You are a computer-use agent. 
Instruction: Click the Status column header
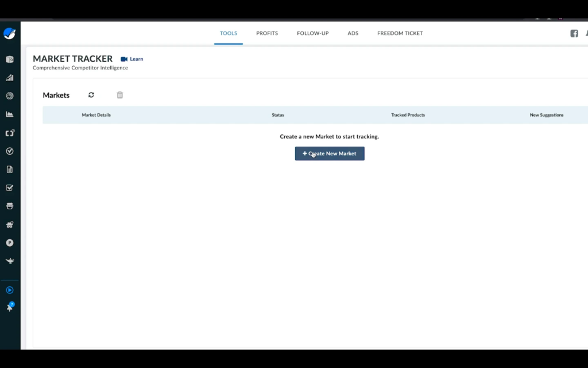tap(277, 114)
